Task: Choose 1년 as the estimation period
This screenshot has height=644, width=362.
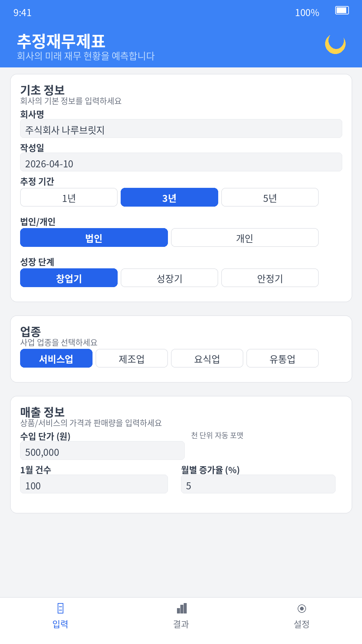Action: 68,197
